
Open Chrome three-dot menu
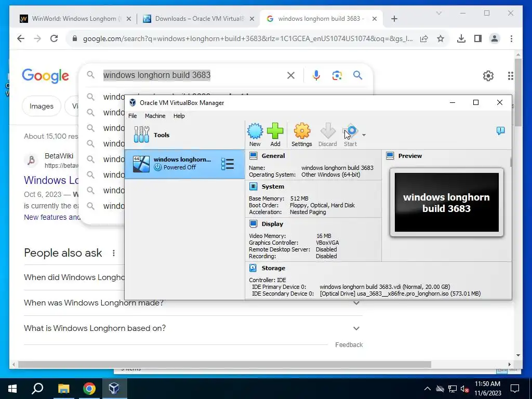click(x=511, y=38)
